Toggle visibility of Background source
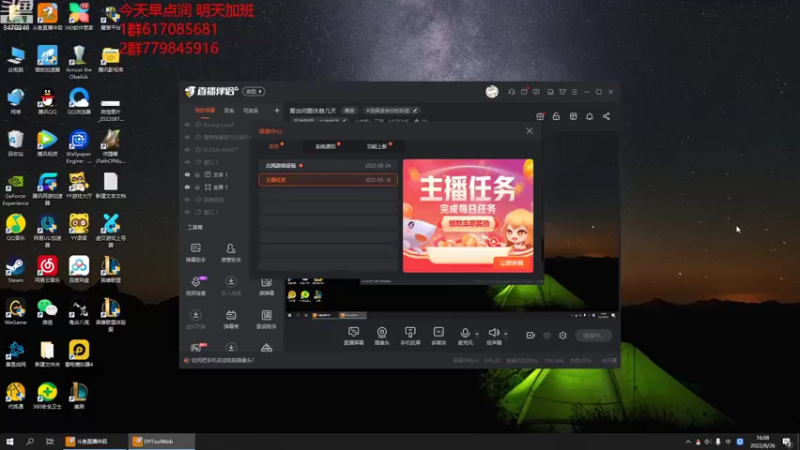This screenshot has width=800, height=450. pyautogui.click(x=187, y=124)
